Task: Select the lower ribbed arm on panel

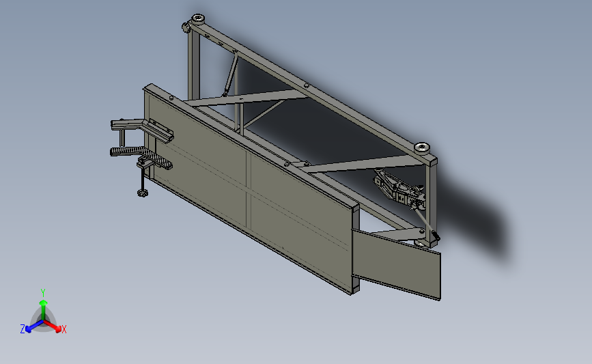Action: (141, 156)
